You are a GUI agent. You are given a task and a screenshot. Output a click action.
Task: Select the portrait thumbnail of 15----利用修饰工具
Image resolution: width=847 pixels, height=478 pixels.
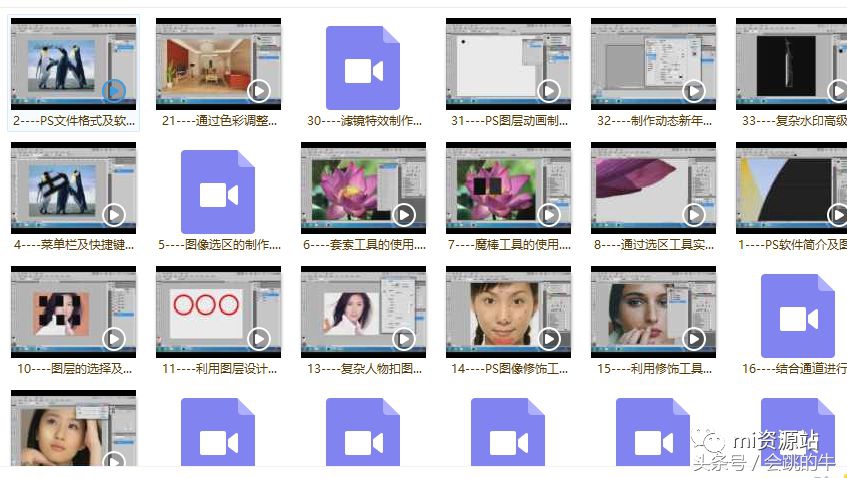[x=653, y=312]
